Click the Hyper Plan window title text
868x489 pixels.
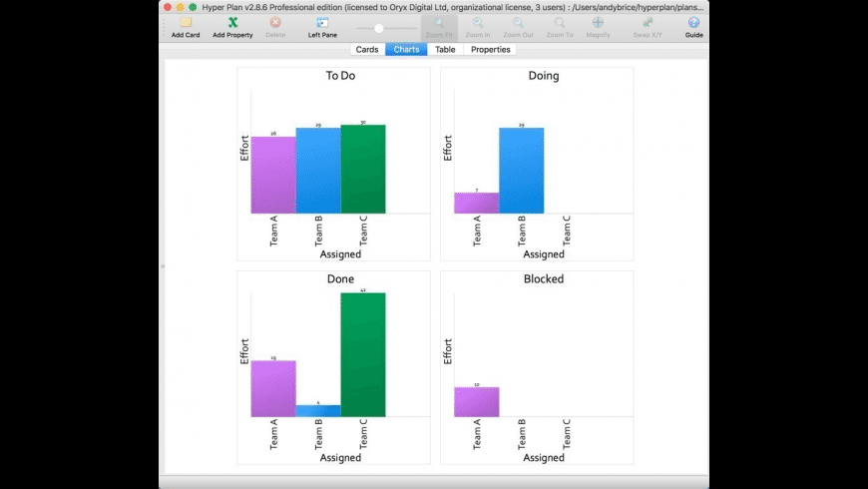[x=453, y=7]
